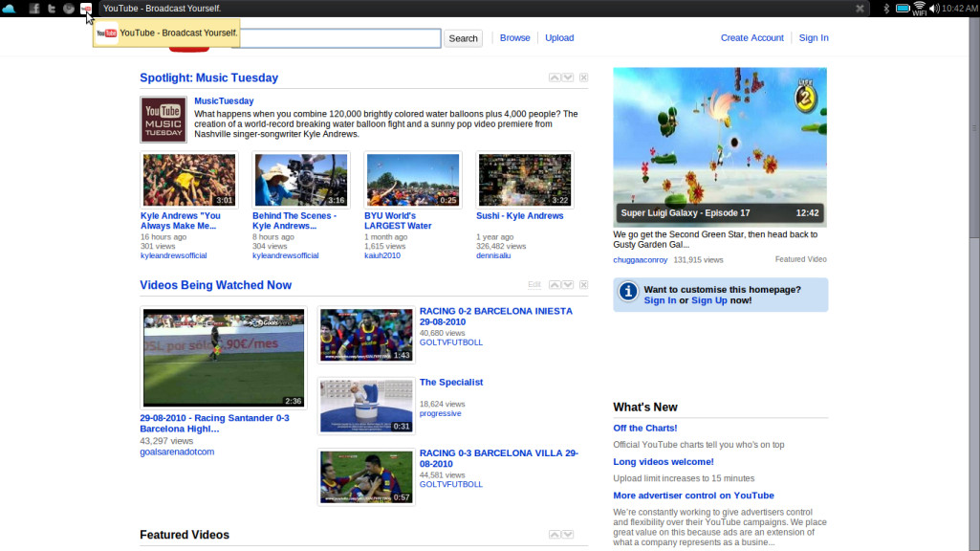Remove the Videos Being Watched Now module

(583, 284)
